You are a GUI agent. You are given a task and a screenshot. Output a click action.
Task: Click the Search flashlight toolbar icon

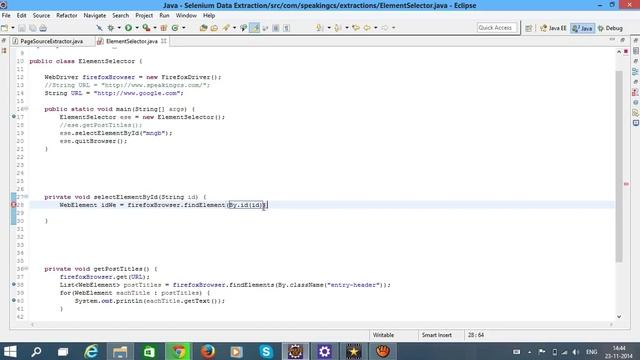coord(226,28)
